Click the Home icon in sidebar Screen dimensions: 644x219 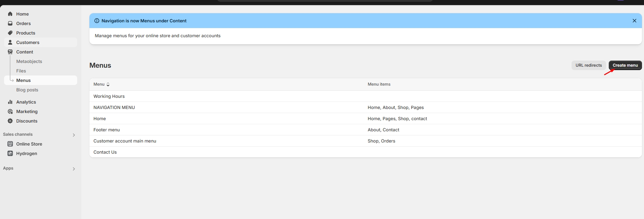(10, 14)
